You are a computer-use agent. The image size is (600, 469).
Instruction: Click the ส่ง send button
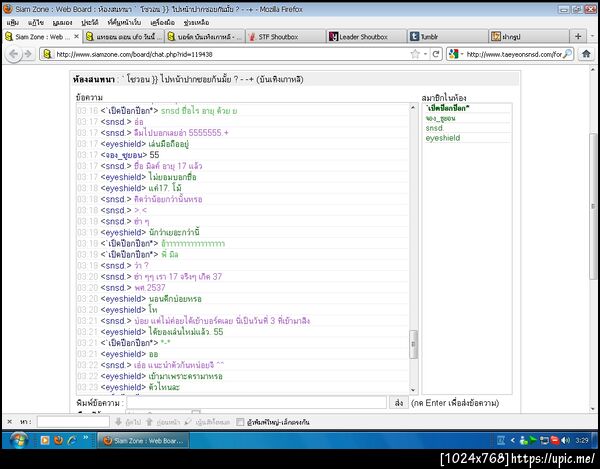point(399,402)
